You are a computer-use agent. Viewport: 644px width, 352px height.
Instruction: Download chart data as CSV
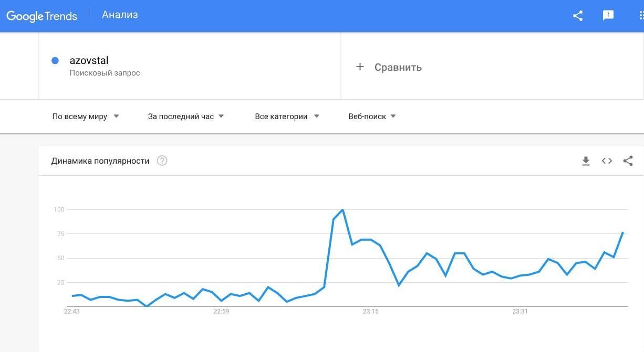click(586, 161)
